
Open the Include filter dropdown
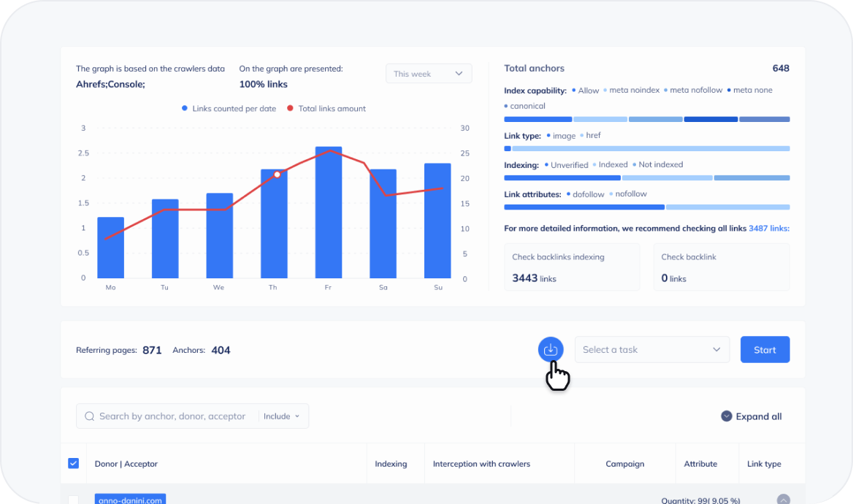(x=282, y=416)
